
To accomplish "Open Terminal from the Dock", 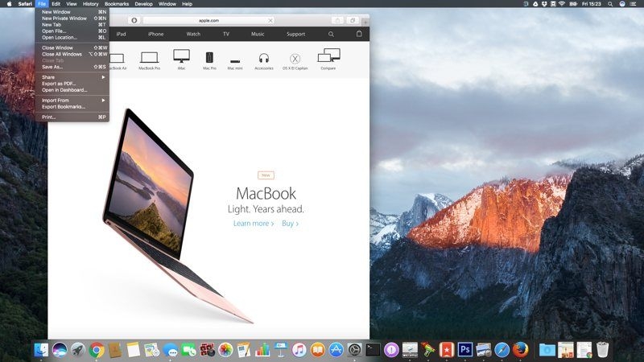I will tap(373, 350).
